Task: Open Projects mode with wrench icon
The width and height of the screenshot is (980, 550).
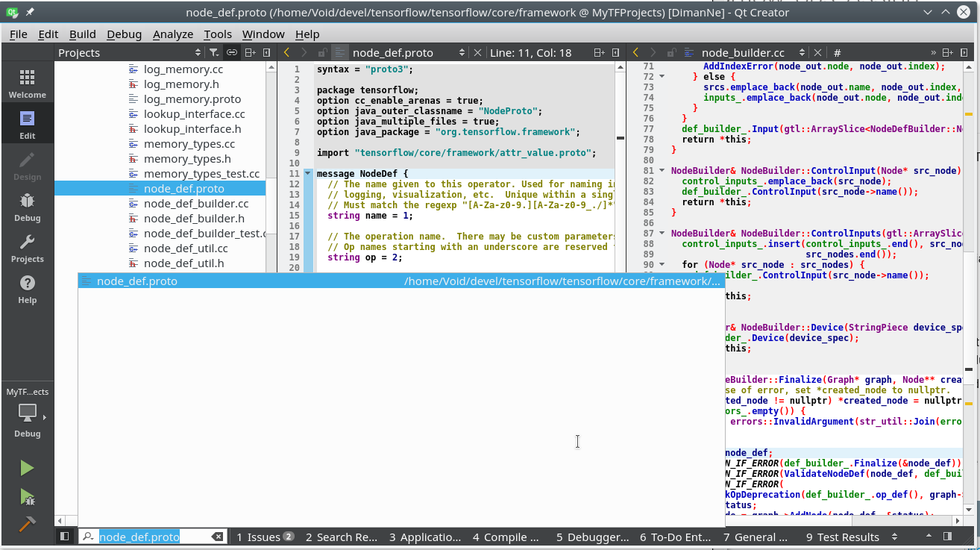Action: (x=28, y=249)
